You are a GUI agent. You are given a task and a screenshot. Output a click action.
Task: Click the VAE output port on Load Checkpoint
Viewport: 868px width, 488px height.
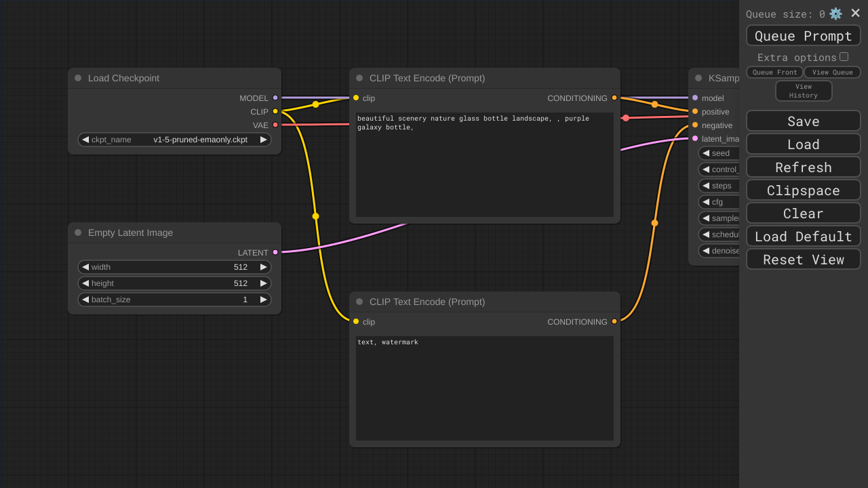(275, 125)
